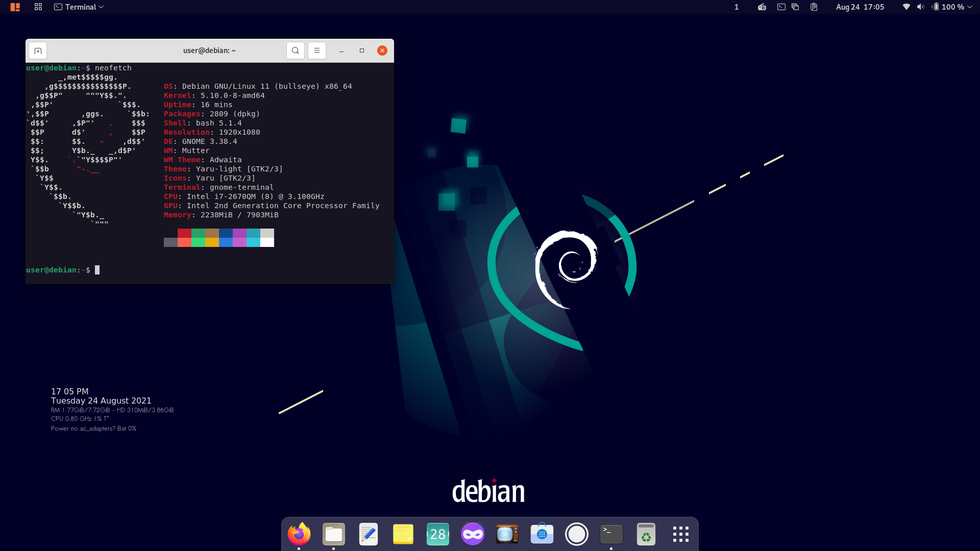
Task: Click the 'OS: Debian GNU/Linux 11' line
Action: (x=258, y=86)
